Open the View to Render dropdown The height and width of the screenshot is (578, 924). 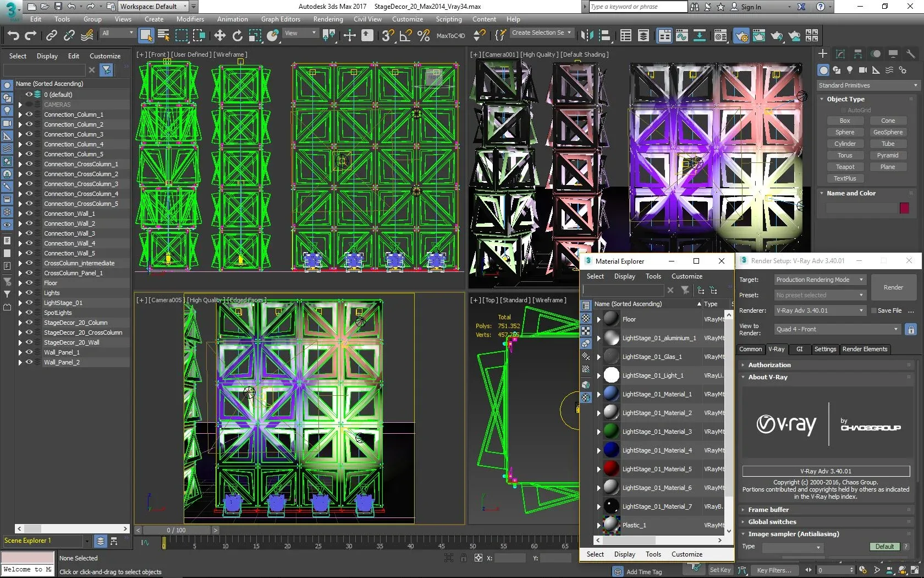pyautogui.click(x=837, y=329)
